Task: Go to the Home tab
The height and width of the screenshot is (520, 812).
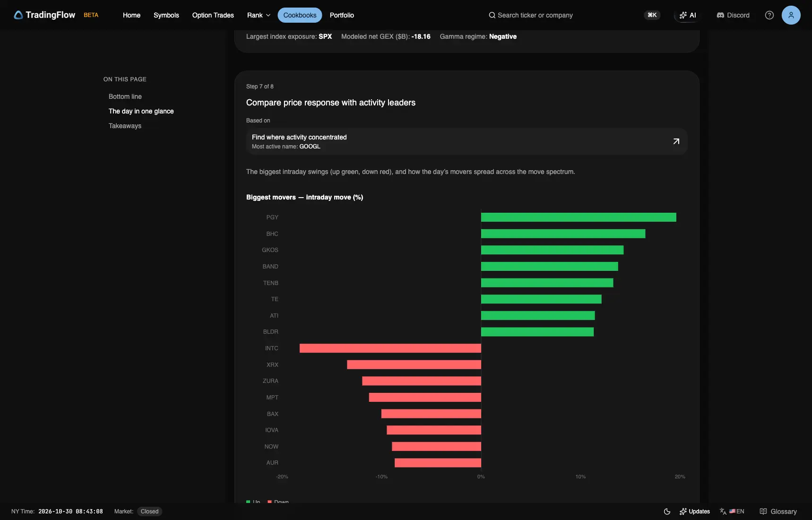Action: (x=131, y=15)
